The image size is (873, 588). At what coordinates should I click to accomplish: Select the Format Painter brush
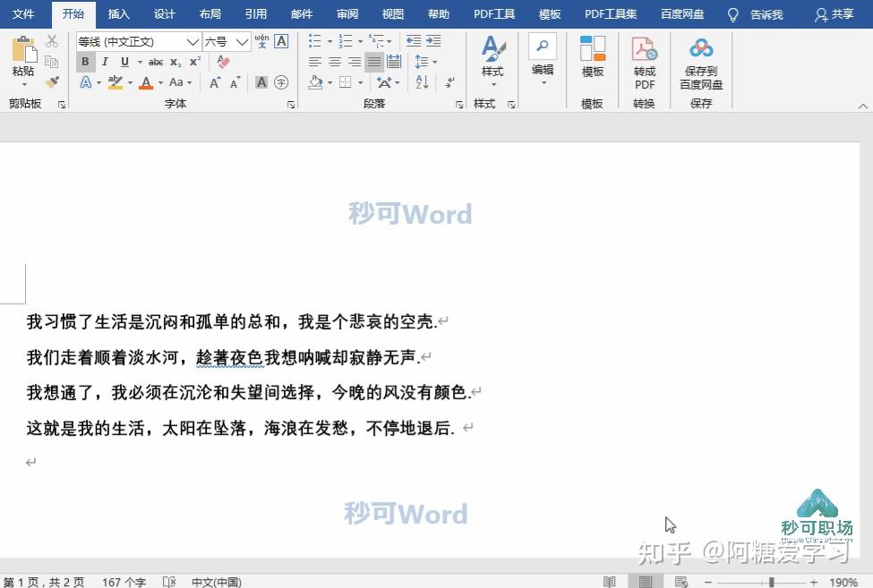point(52,82)
